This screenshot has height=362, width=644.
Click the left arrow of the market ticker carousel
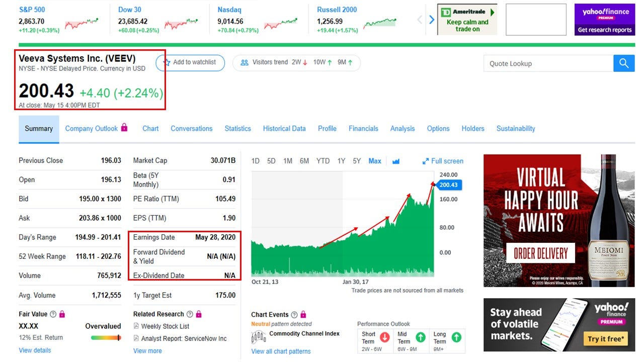(x=420, y=20)
